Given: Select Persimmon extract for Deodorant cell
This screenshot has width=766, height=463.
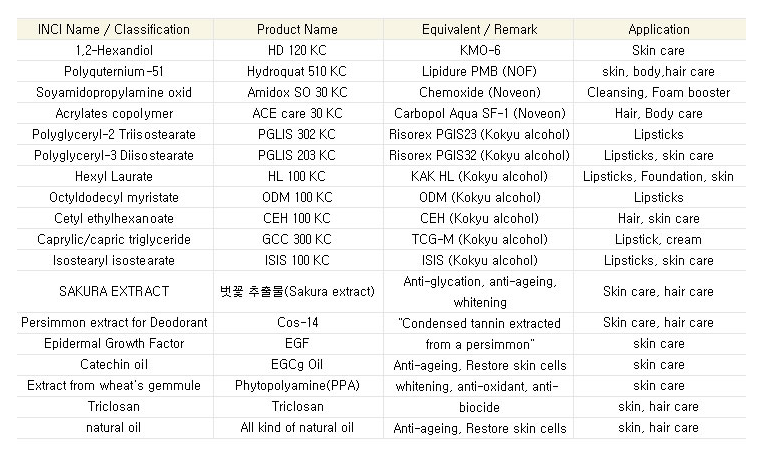Looking at the screenshot, I should click(x=114, y=323).
